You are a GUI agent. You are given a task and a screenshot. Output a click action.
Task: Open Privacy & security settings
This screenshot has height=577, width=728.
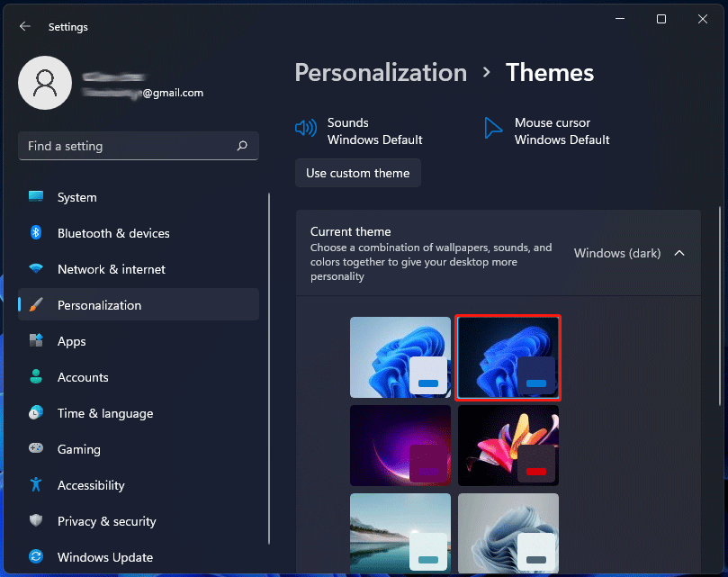(x=139, y=521)
